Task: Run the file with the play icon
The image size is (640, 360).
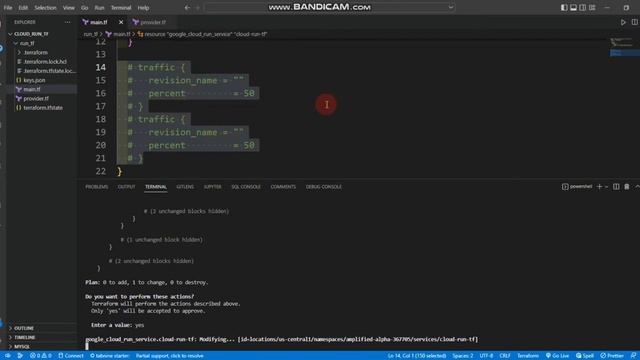Action: tap(623, 22)
